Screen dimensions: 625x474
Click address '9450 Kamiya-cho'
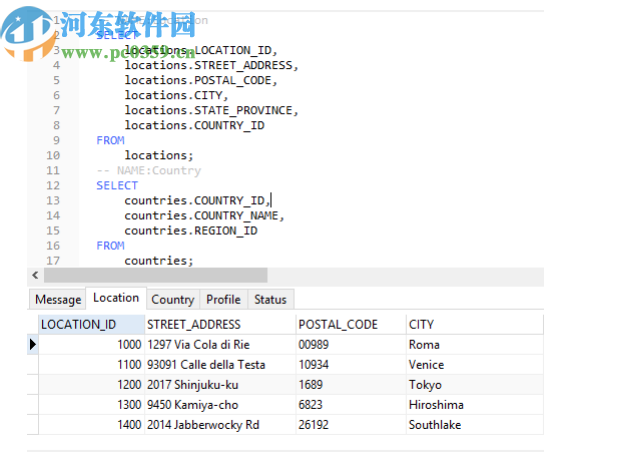coord(220,405)
